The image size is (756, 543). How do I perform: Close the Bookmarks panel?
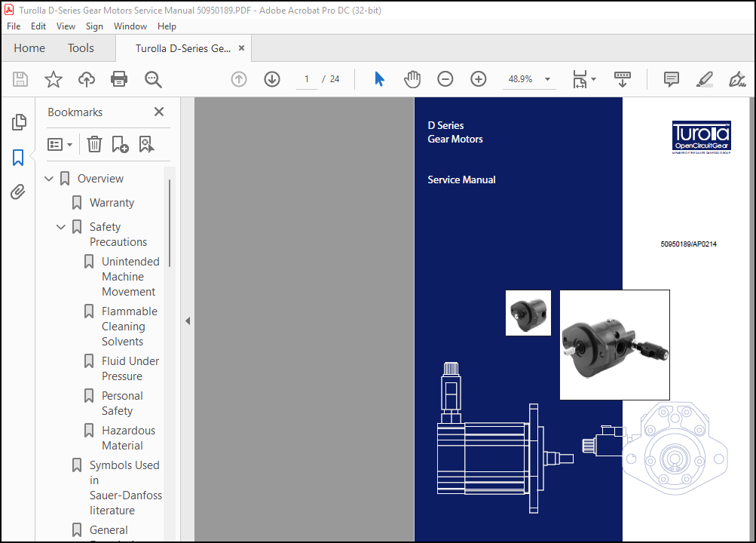coord(159,112)
